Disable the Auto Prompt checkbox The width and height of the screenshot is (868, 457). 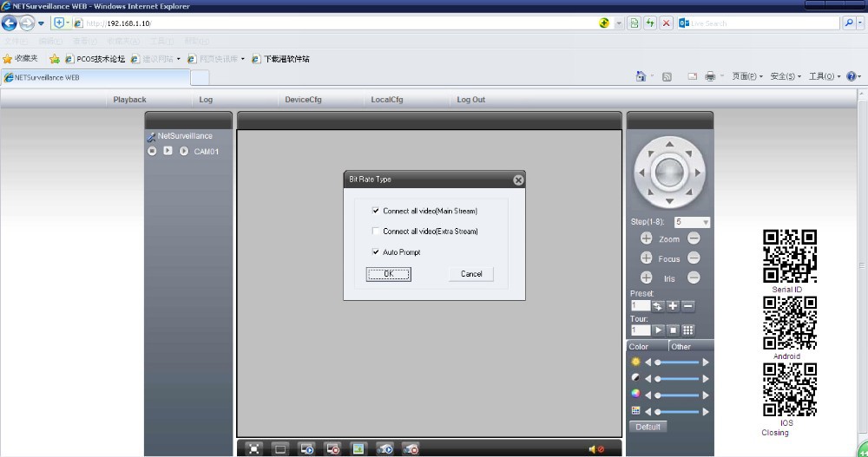click(375, 252)
